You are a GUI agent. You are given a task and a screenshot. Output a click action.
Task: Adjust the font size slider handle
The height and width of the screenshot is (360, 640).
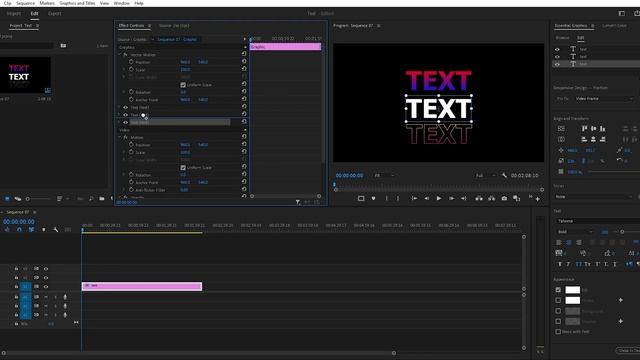622,232
